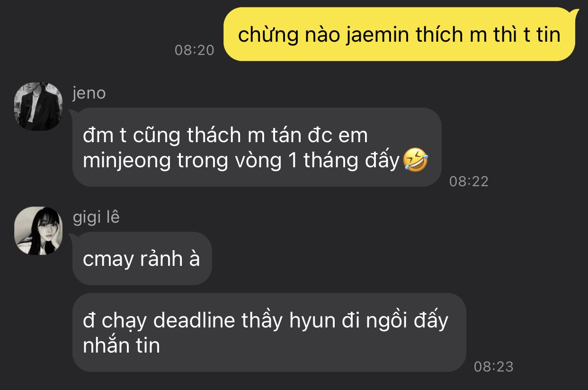The image size is (588, 390).
Task: Tap the word 'minjeong' in jeno's message
Action: 126,162
